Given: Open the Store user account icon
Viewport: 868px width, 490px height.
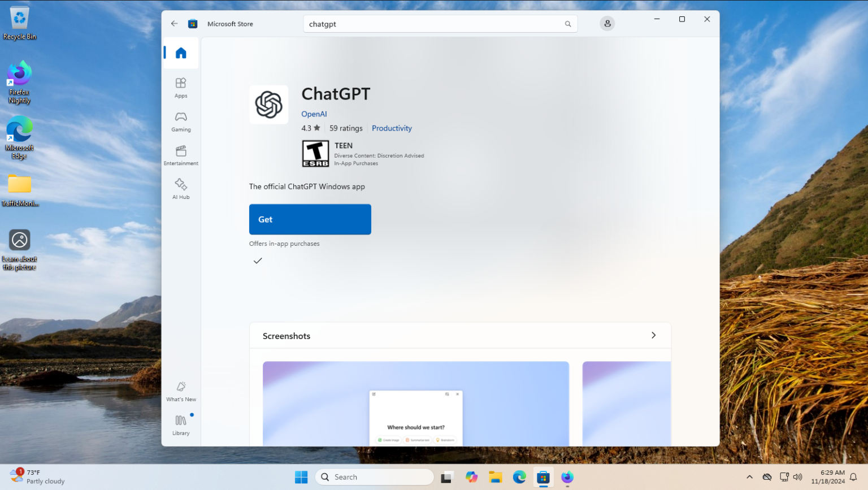Looking at the screenshot, I should (607, 23).
